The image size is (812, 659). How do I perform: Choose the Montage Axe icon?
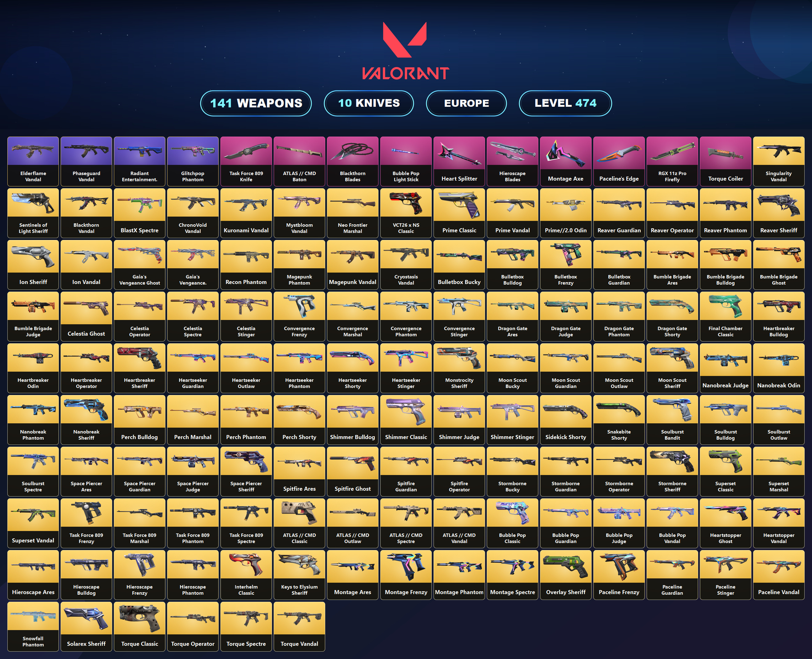[x=566, y=153]
